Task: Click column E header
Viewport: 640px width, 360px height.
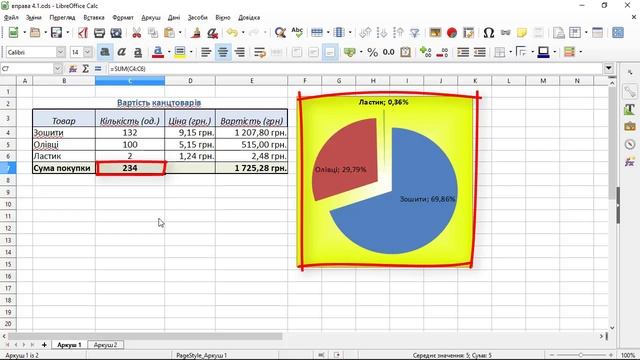Action: [x=251, y=81]
